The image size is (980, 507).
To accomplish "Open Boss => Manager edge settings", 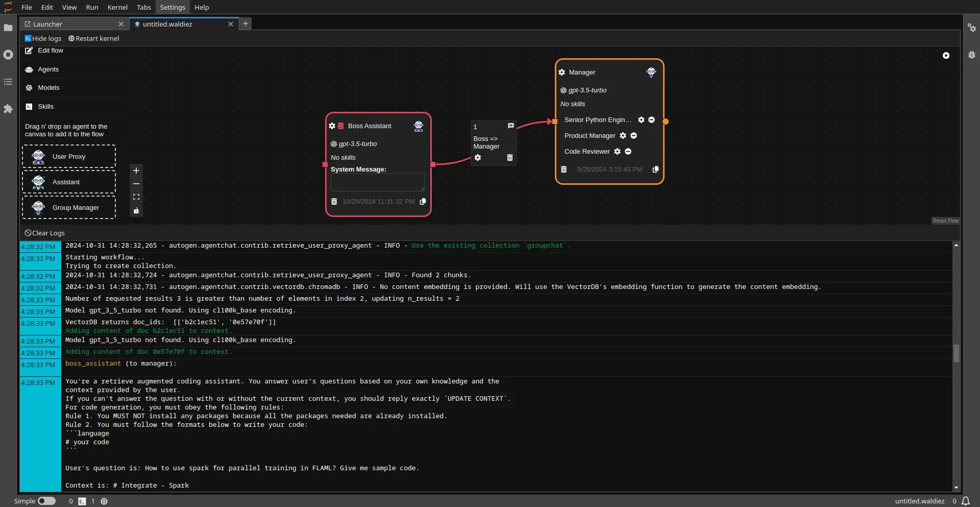I will [x=478, y=158].
